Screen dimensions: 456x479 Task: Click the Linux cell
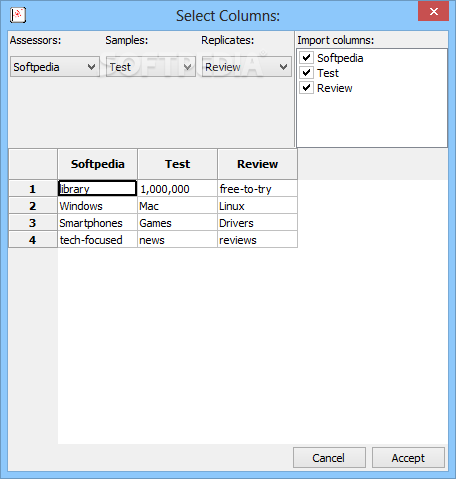257,206
